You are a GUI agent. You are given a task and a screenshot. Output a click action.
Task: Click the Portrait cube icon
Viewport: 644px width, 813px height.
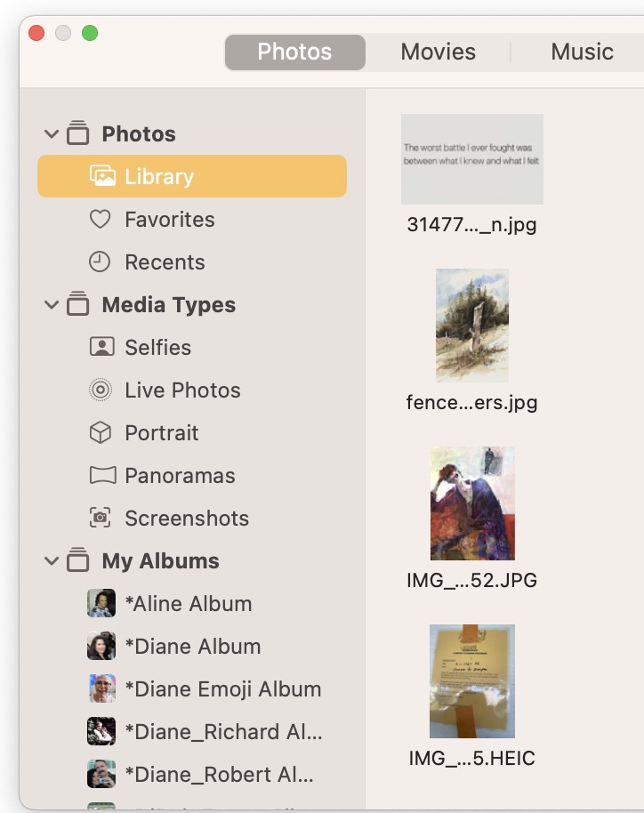click(101, 432)
